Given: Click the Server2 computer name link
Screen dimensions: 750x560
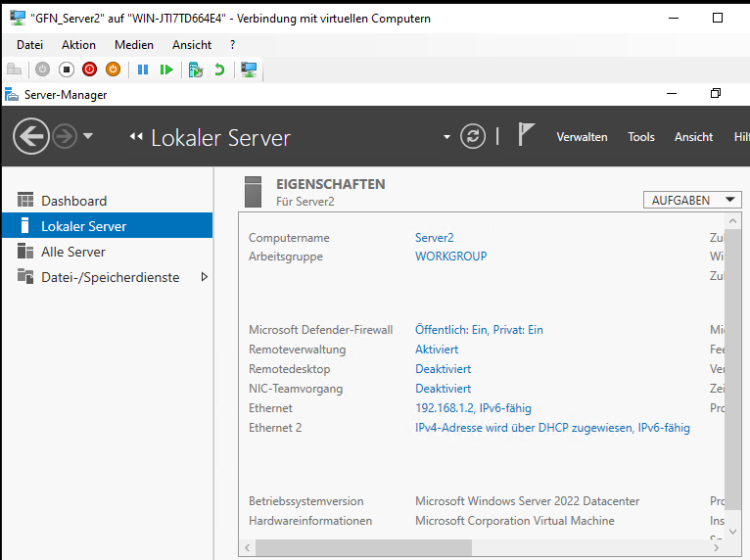Looking at the screenshot, I should (435, 238).
